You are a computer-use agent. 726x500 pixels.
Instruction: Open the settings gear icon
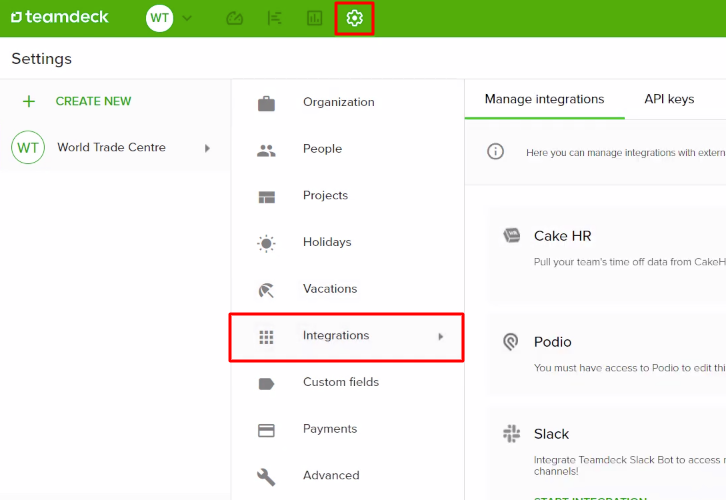tap(355, 19)
